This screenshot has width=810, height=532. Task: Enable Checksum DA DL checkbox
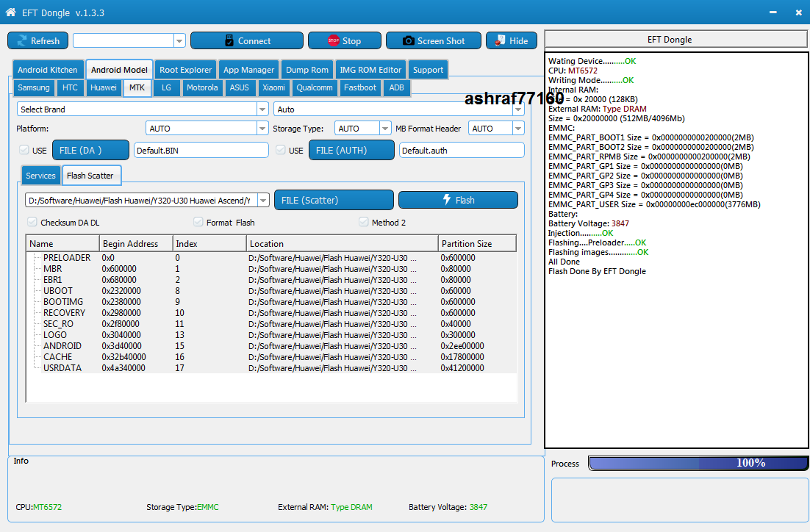click(32, 222)
